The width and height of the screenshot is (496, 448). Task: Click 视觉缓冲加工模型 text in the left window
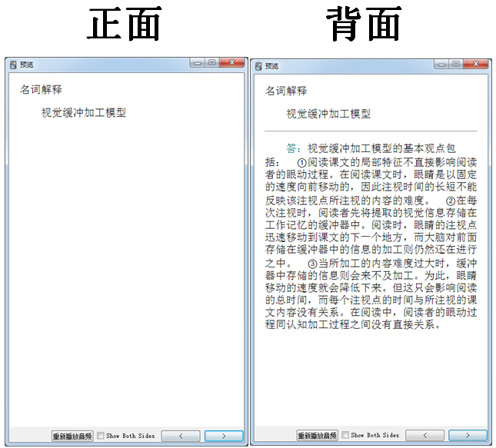click(x=84, y=112)
